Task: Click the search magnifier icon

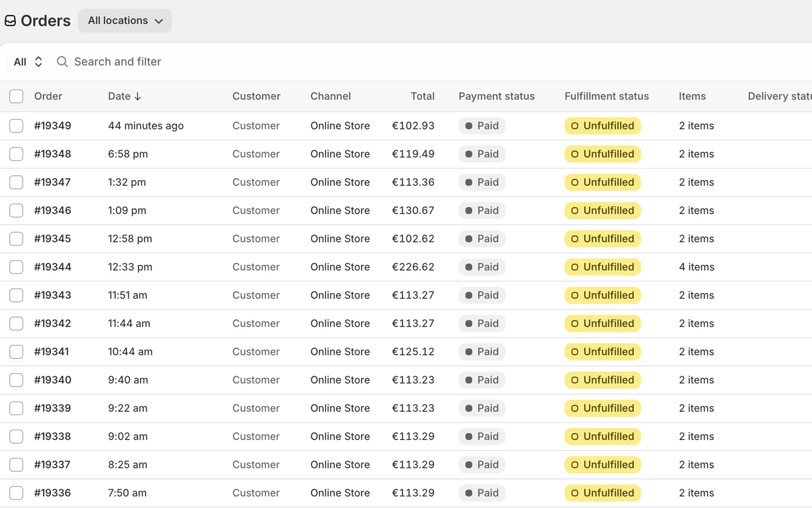Action: coord(62,62)
